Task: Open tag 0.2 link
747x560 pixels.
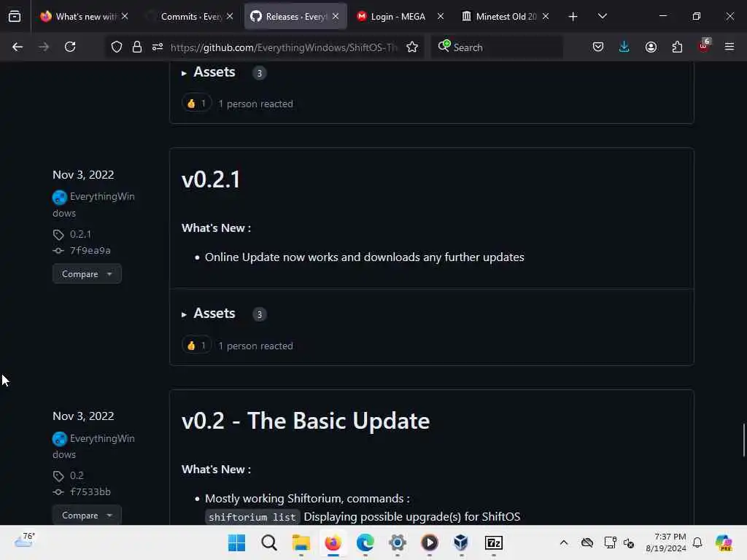Action: click(77, 475)
